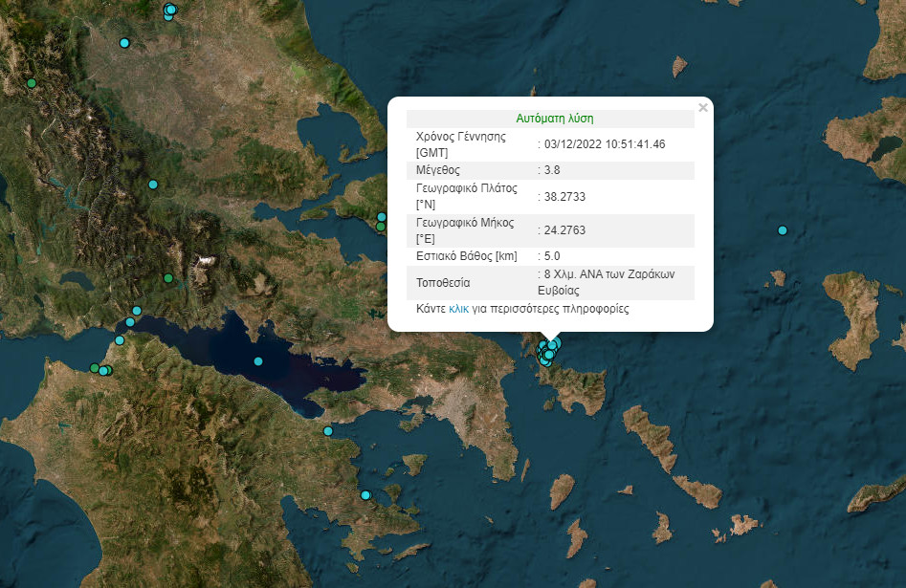The width and height of the screenshot is (906, 588).
Task: Select the lone cyan marker in the Aegean Sea
Action: coord(783,230)
